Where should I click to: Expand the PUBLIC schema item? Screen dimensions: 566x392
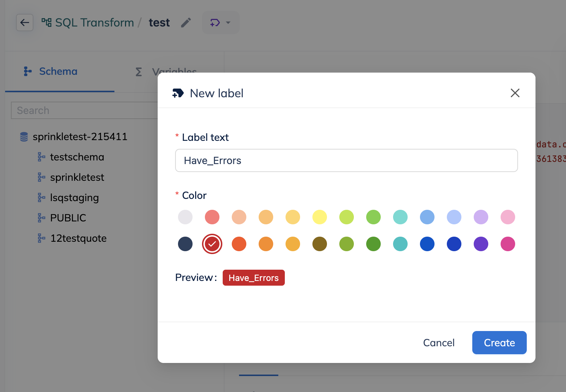pyautogui.click(x=68, y=218)
